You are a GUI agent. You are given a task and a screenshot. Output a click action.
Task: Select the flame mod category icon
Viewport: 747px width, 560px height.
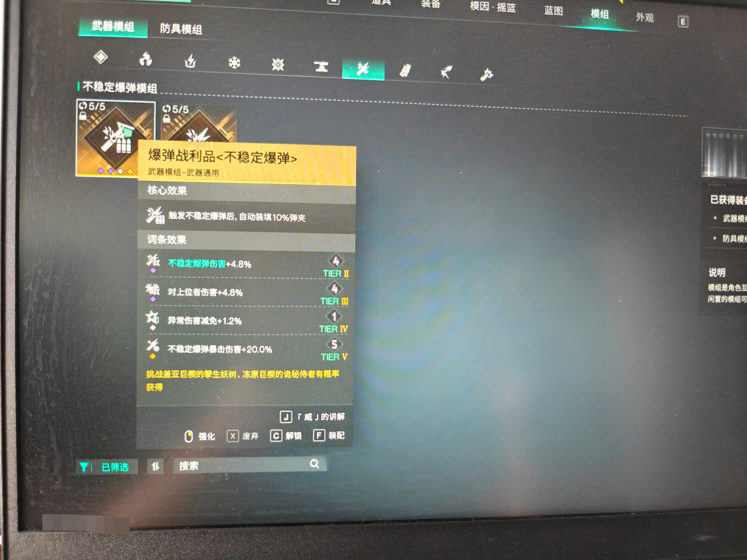(145, 59)
